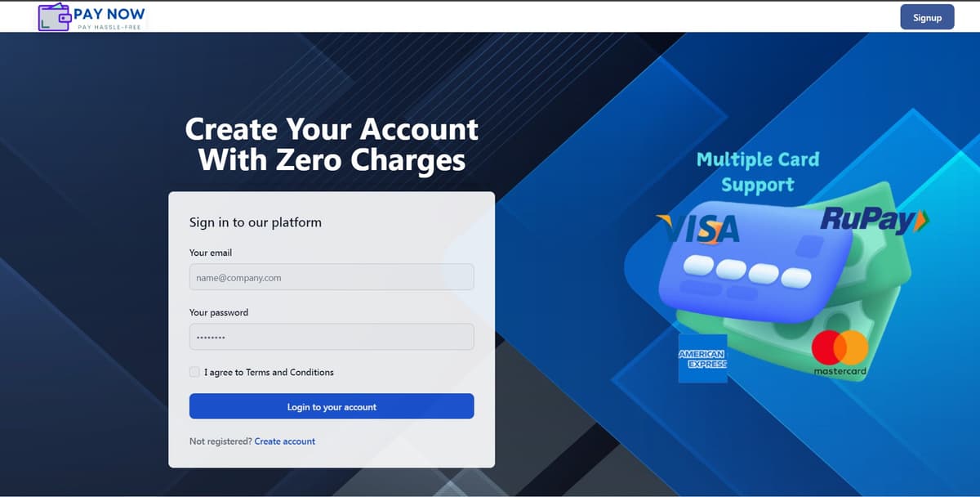Click the 'Sign in to our platform' heading
This screenshot has height=497, width=980.
pos(256,222)
